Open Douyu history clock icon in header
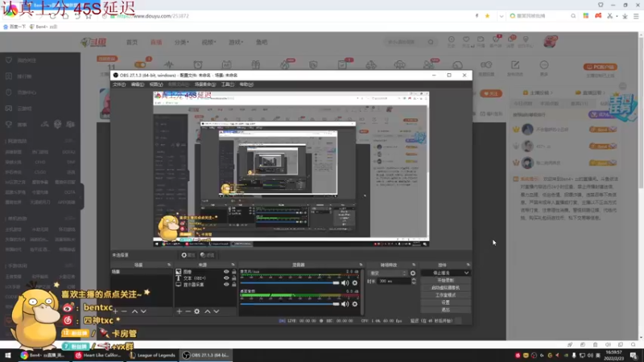 click(451, 39)
